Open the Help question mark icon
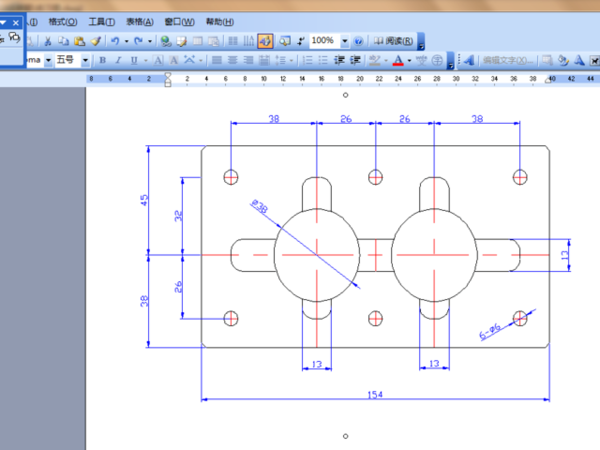Image resolution: width=600 pixels, height=450 pixels. (357, 41)
